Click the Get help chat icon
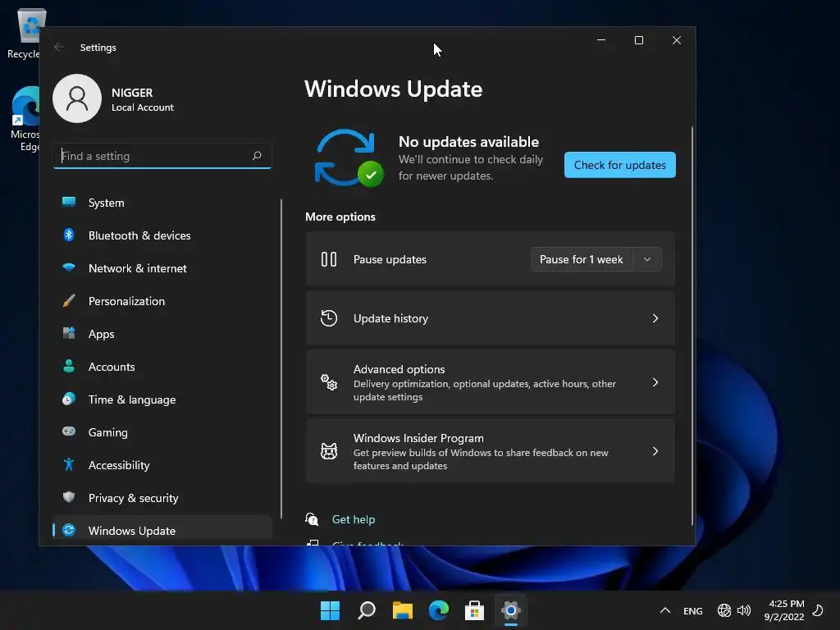This screenshot has width=840, height=630. point(312,519)
